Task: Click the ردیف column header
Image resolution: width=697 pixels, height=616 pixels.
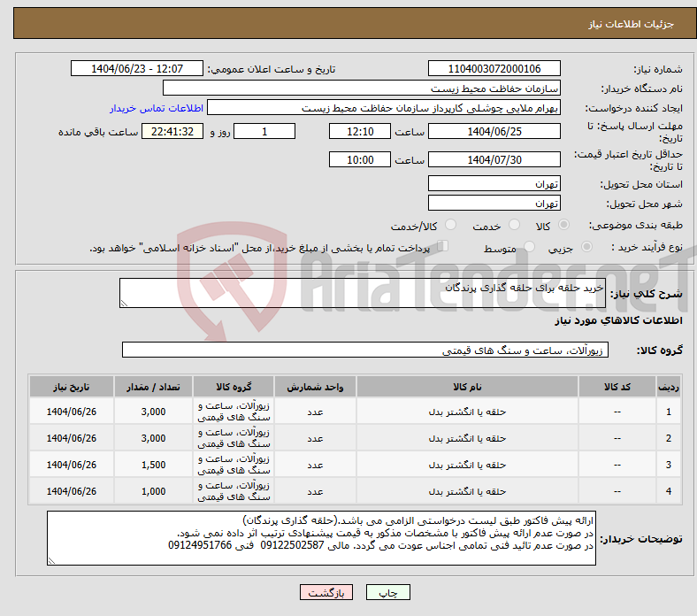Action: pyautogui.click(x=668, y=387)
